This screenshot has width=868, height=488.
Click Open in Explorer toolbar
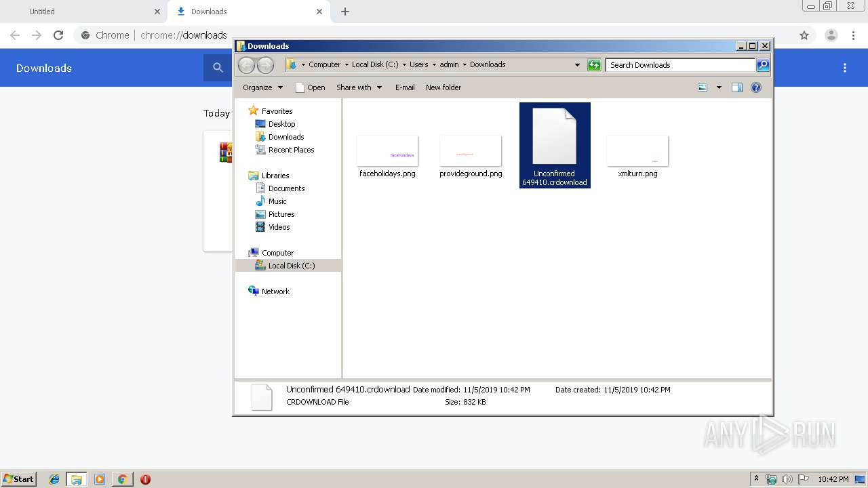[310, 87]
